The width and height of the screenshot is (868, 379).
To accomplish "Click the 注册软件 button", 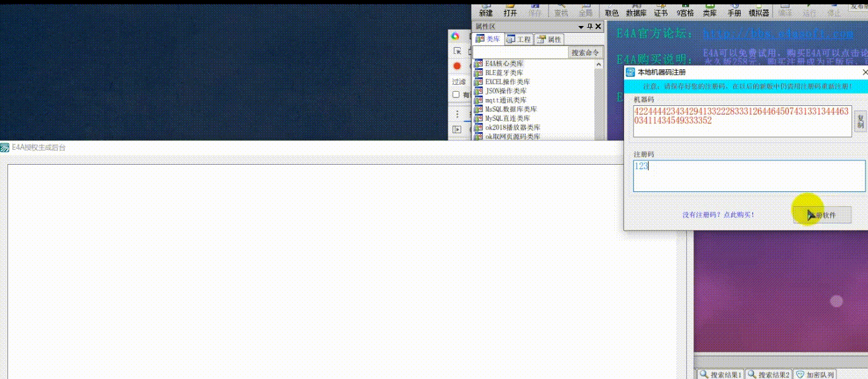I will click(822, 215).
